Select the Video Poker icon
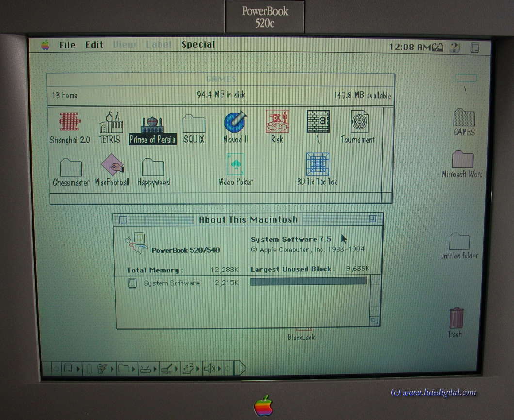514x420 pixels. 236,164
